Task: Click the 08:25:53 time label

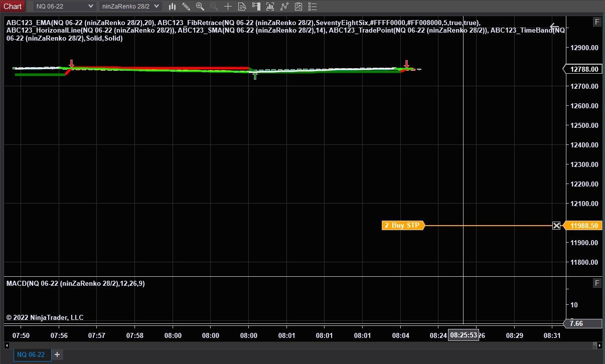Action: coord(464,335)
